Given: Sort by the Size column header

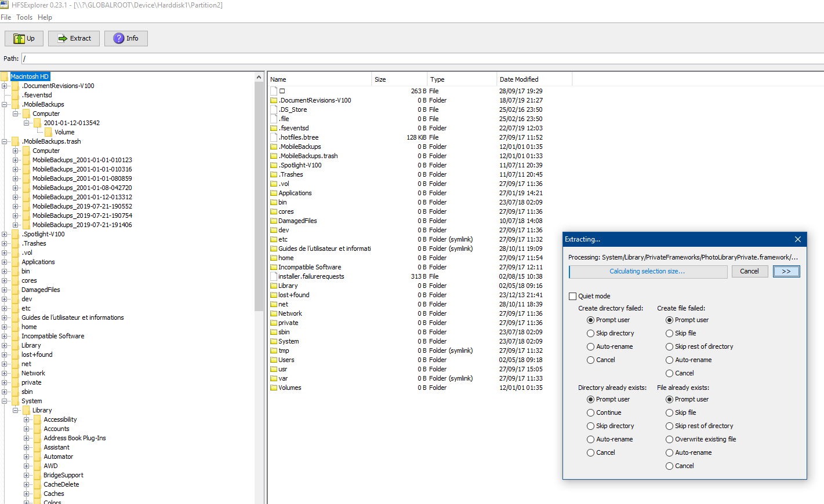Looking at the screenshot, I should [399, 79].
